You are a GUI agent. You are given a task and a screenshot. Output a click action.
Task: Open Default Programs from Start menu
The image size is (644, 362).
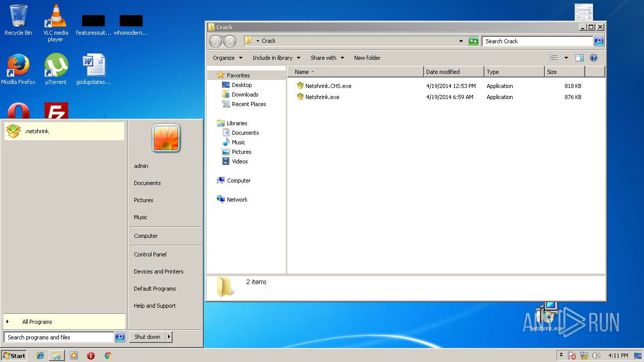tap(155, 289)
